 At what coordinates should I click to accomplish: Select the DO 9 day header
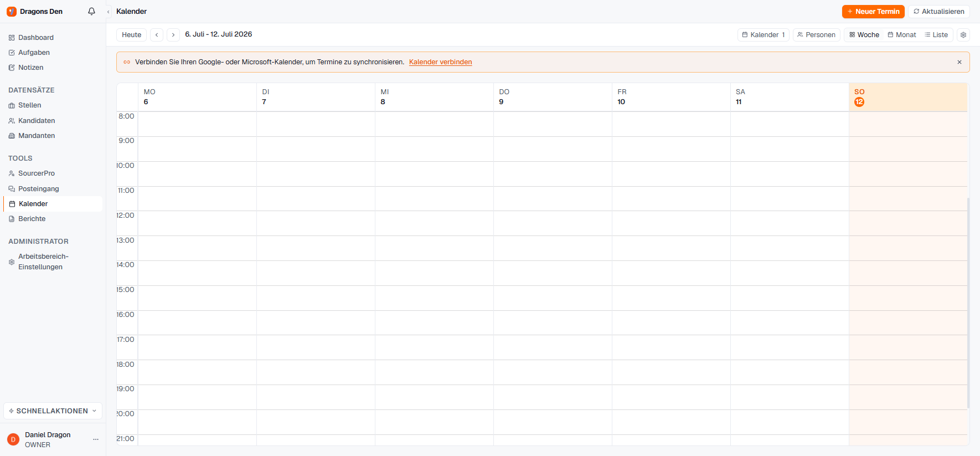[x=553, y=97]
